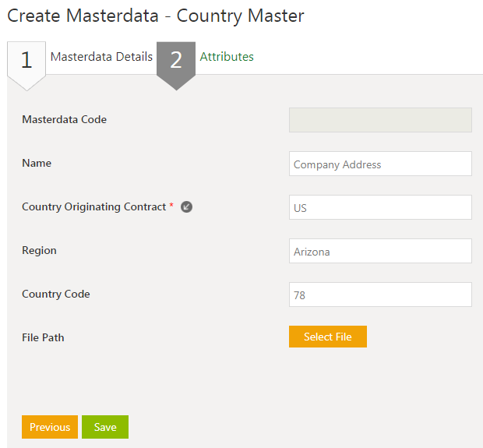Click the Select File button
The width and height of the screenshot is (483, 448).
[x=327, y=337]
